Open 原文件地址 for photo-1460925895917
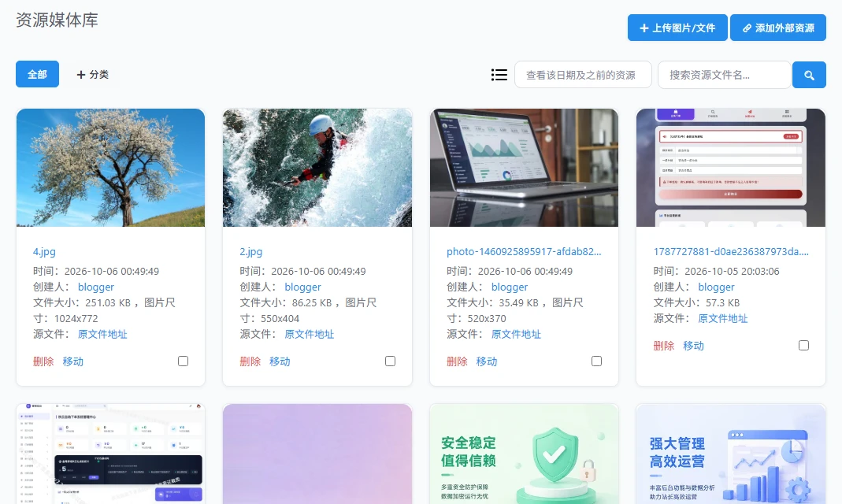Viewport: 842px width, 504px height. [516, 334]
